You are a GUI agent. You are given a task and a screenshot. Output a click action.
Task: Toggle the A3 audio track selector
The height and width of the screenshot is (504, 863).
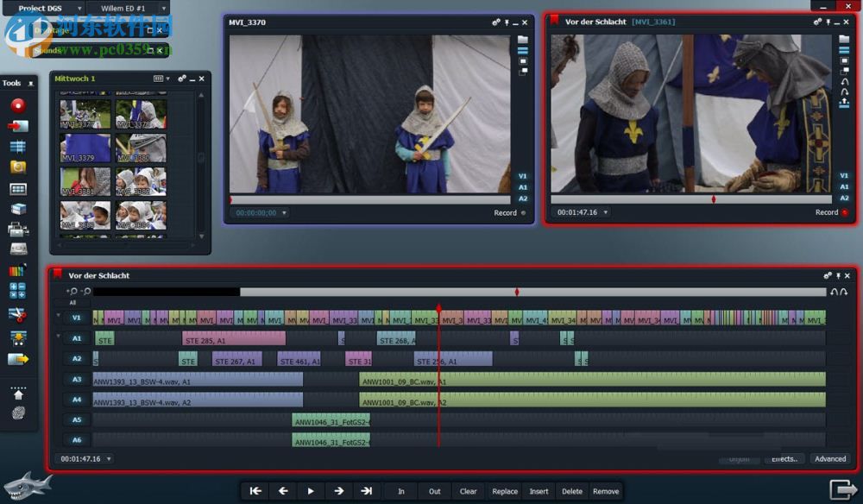(x=76, y=380)
